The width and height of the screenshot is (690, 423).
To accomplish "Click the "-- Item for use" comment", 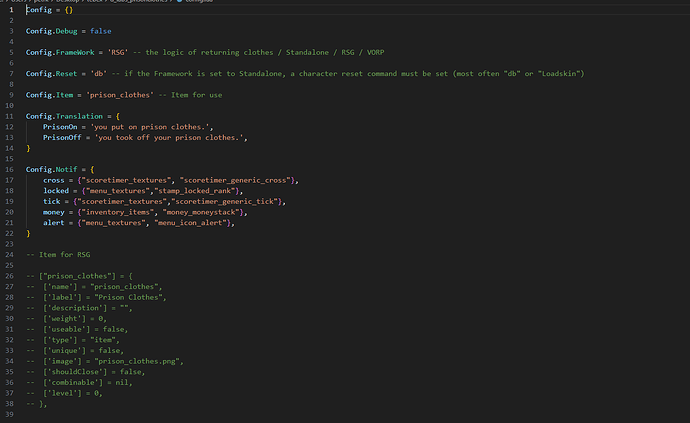I will click(x=190, y=95).
